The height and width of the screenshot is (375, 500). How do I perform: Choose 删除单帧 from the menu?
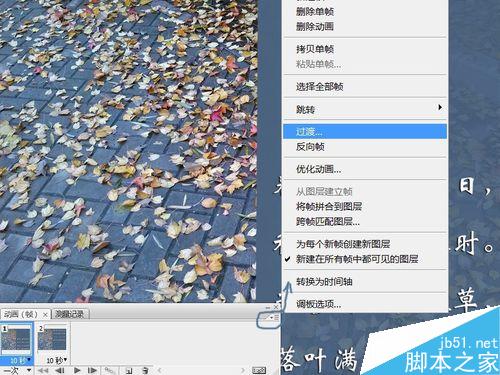[x=365, y=12]
